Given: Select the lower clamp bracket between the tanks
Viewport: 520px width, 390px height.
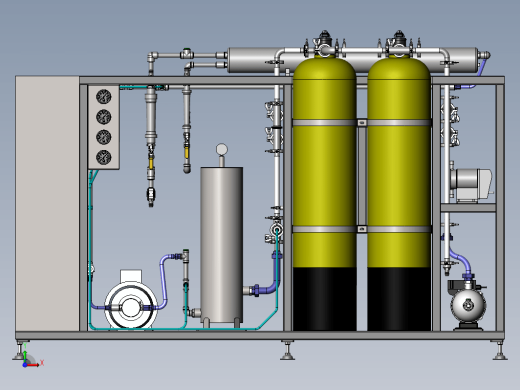Looking at the screenshot, I should click(362, 229).
